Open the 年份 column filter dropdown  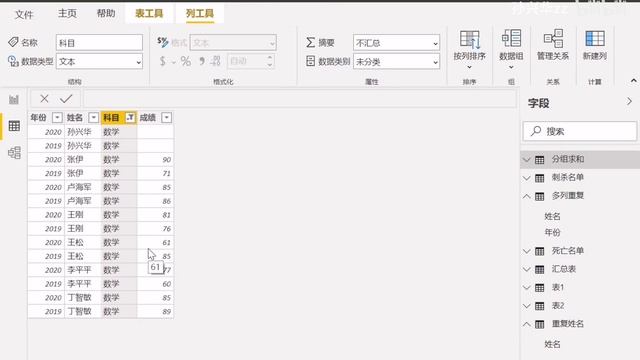57,118
